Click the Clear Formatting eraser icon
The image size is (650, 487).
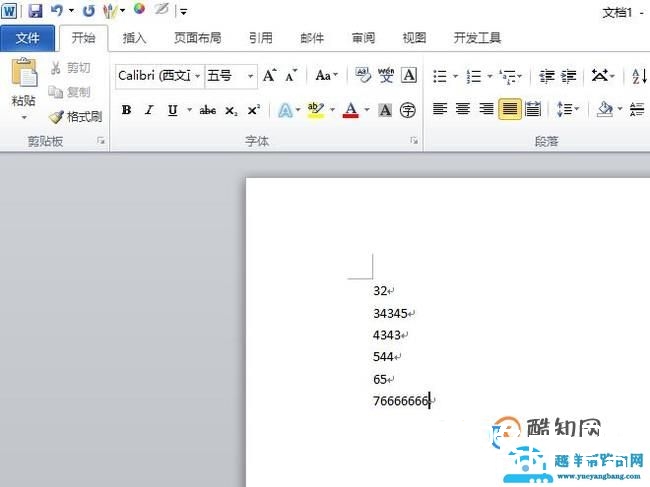(363, 75)
